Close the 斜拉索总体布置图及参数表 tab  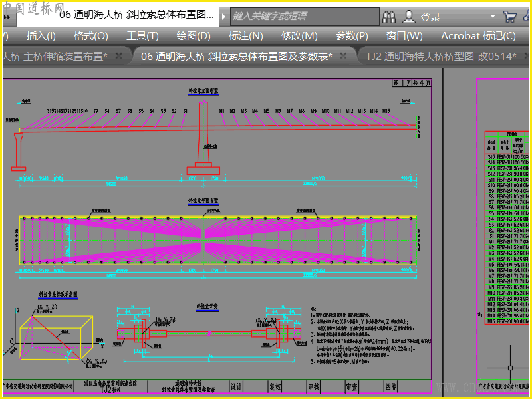[x=343, y=56]
